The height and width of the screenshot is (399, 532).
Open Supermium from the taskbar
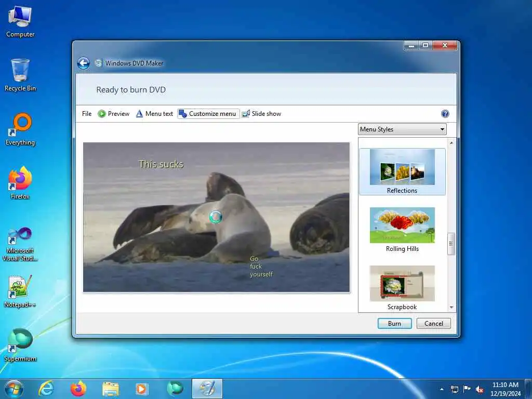tap(175, 389)
